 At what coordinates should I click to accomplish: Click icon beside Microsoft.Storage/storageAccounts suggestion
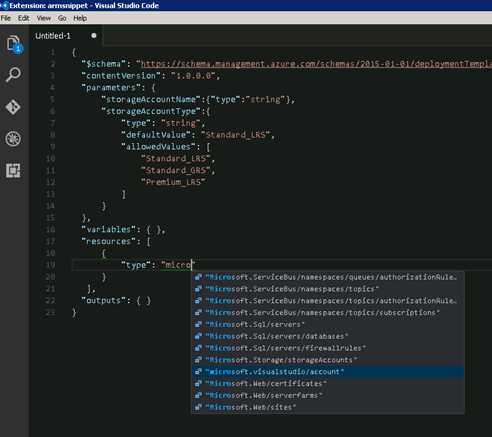coord(198,360)
